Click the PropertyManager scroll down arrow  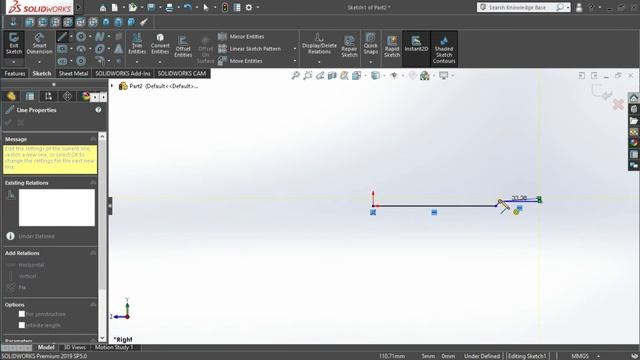point(102,338)
